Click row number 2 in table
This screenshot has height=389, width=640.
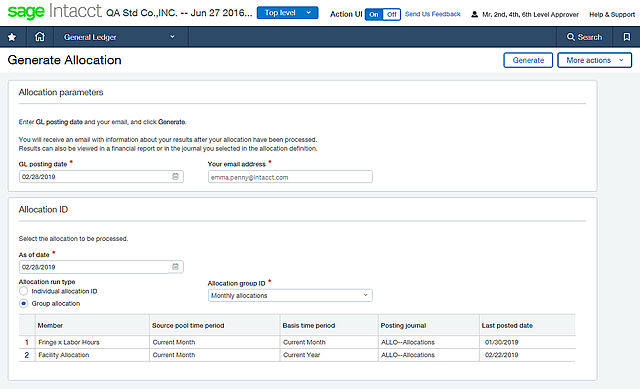(27, 355)
